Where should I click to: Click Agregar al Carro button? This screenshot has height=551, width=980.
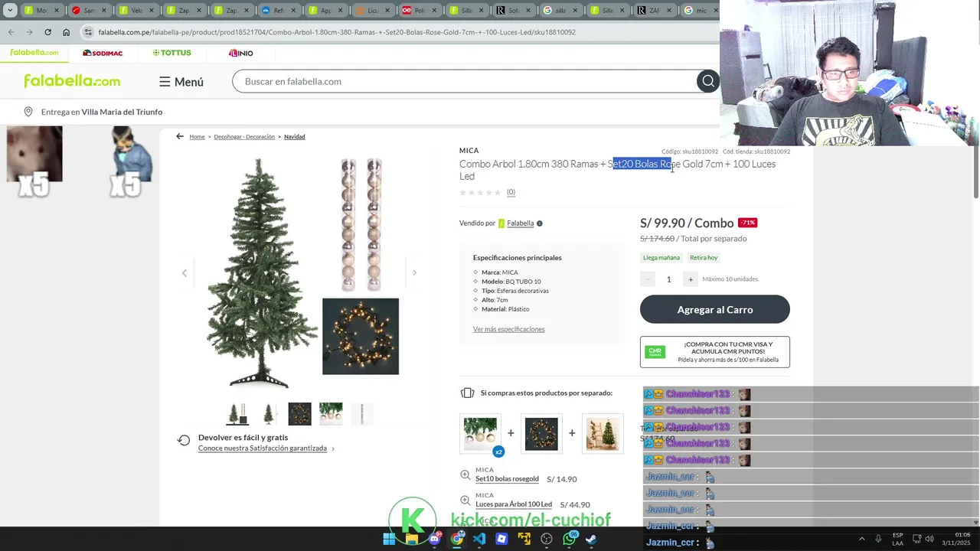pos(715,309)
